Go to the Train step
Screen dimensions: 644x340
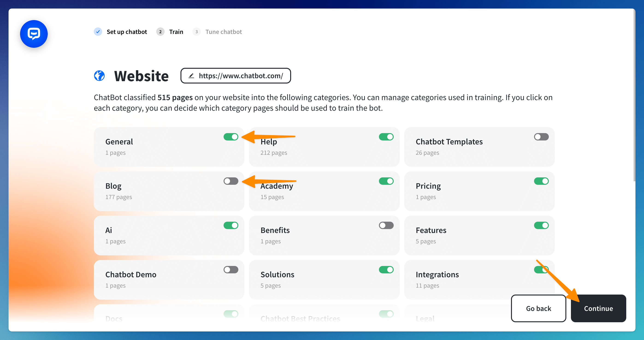click(176, 32)
